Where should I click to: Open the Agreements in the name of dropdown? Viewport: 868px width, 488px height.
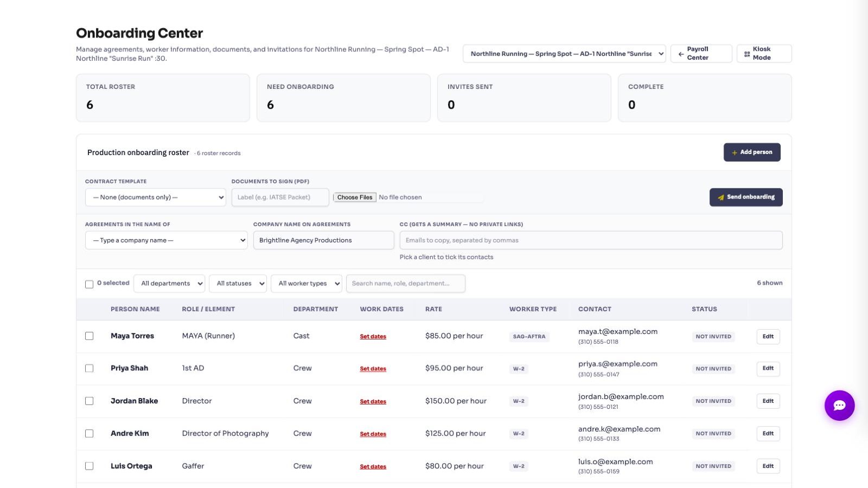click(x=167, y=240)
